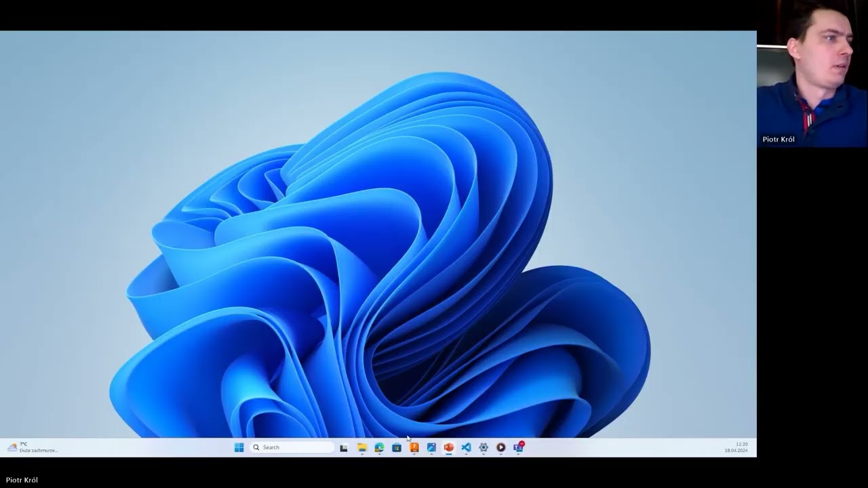Open the weather widget showing 7°C
The width and height of the screenshot is (868, 488).
(32, 447)
